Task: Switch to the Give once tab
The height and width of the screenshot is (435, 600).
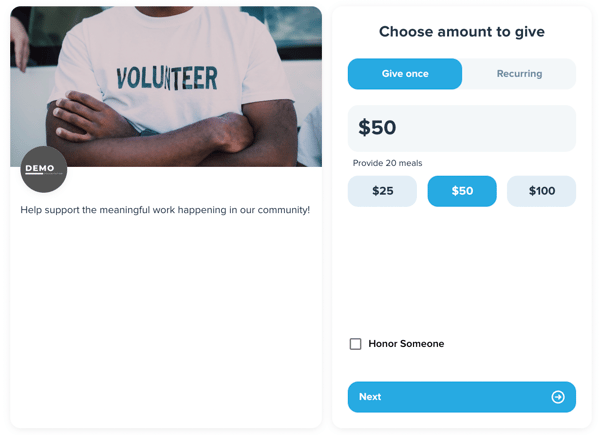Action: pos(405,74)
